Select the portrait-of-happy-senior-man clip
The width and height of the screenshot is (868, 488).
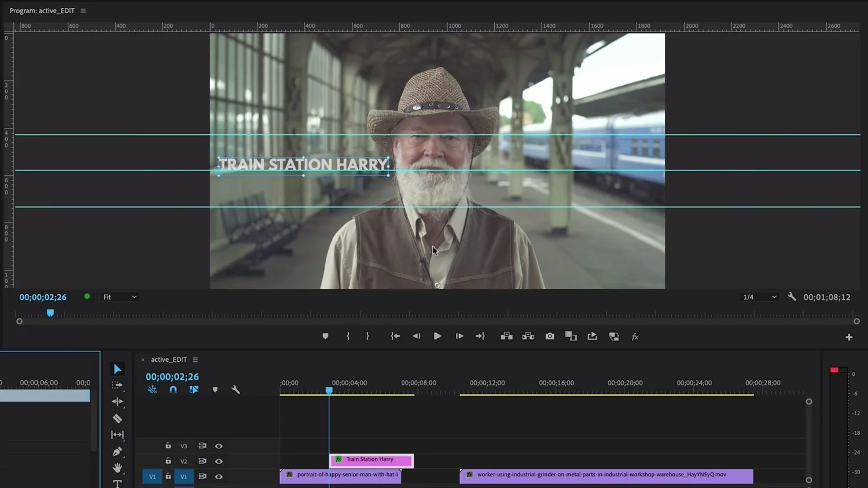340,475
